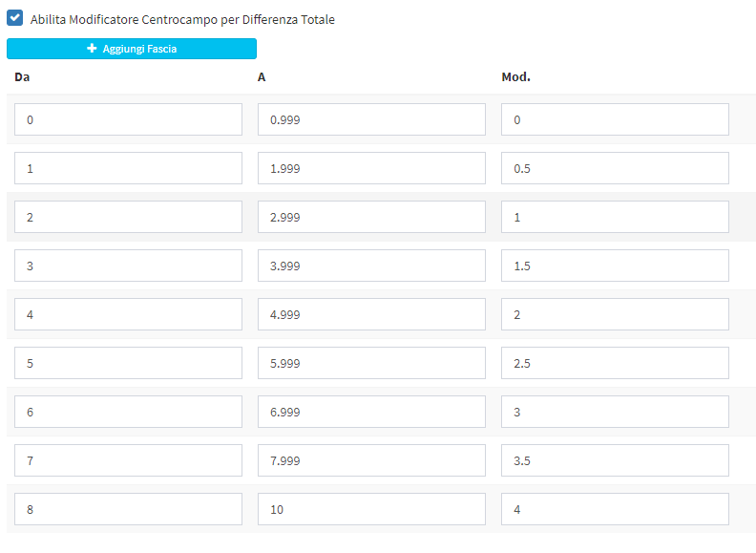Click plus icon on Aggiungi Fascia

click(93, 49)
